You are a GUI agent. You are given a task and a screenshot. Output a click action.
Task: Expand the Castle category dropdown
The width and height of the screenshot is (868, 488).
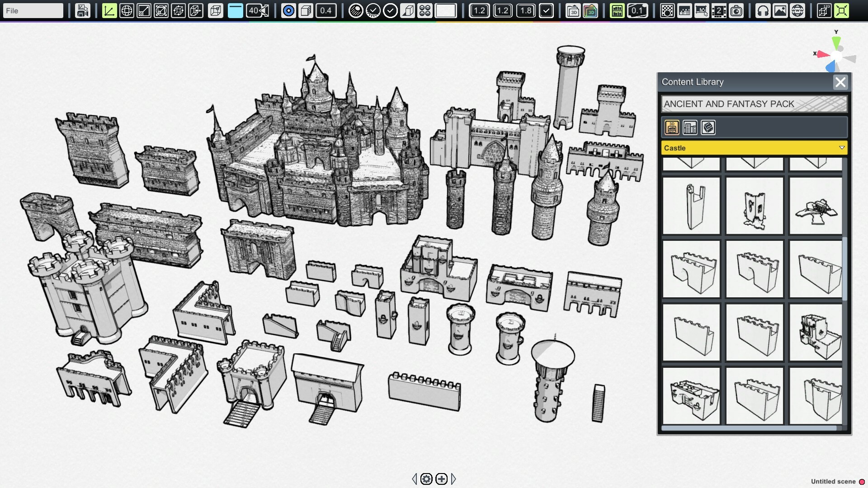842,148
